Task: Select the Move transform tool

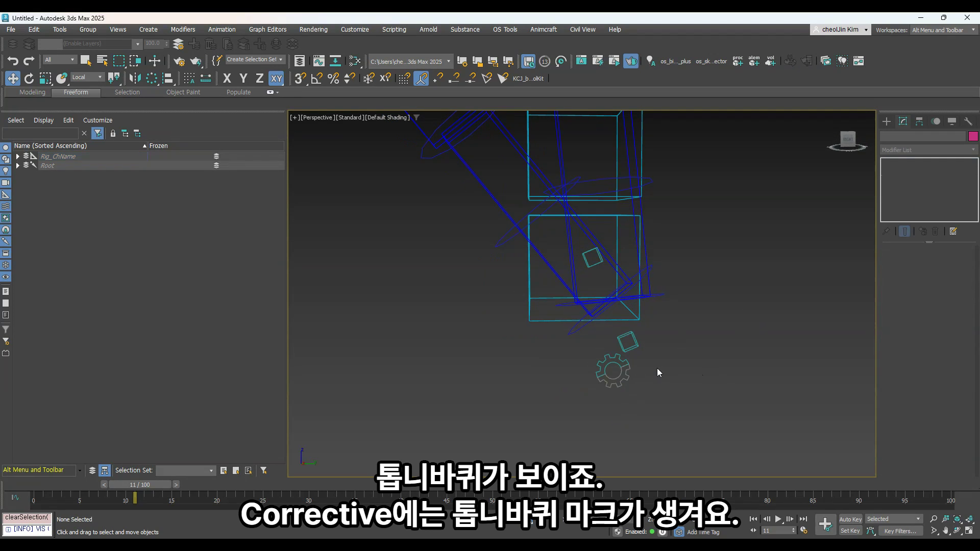Action: 13,78
